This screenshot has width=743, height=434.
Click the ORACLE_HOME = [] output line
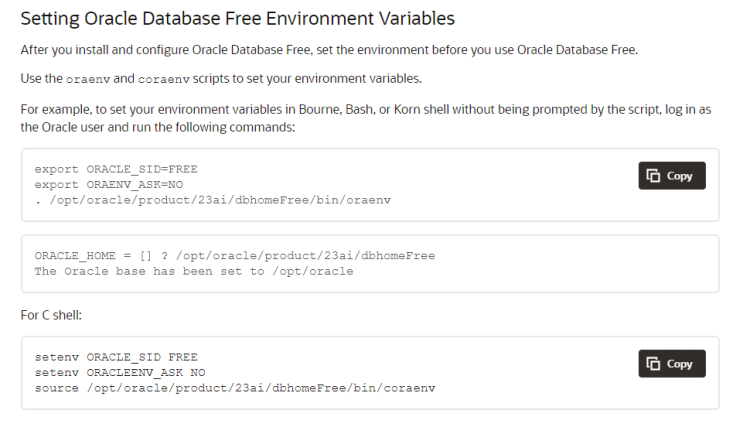point(234,256)
